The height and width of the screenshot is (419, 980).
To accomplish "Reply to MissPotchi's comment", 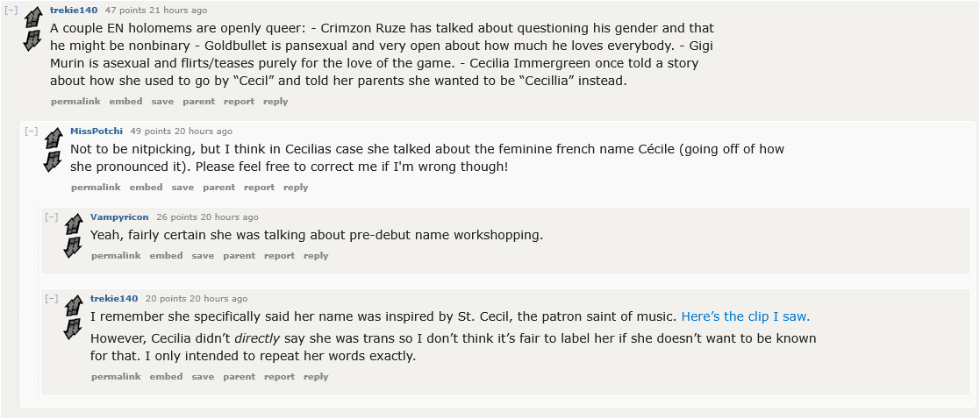I will point(296,188).
